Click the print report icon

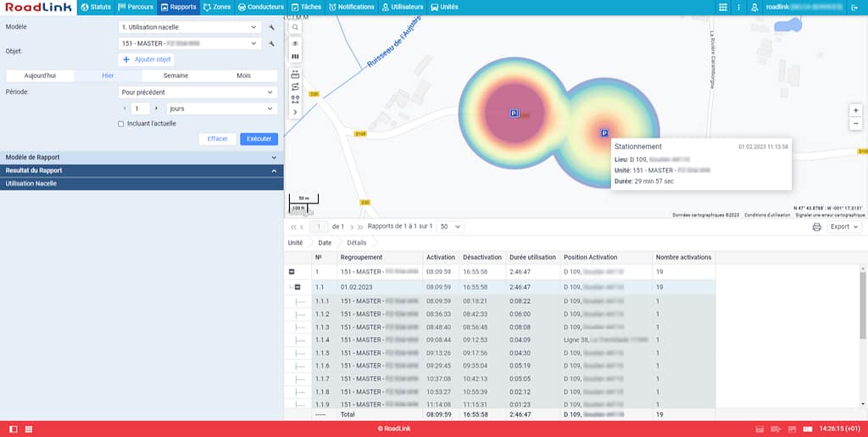(816, 227)
